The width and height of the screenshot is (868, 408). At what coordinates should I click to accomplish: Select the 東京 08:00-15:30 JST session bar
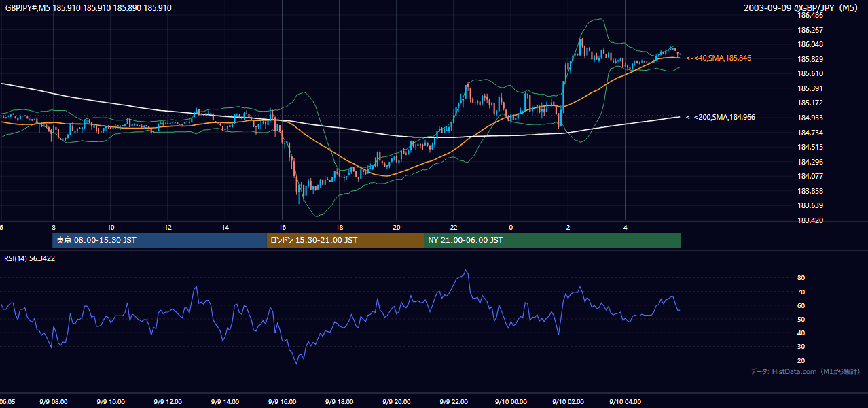[x=160, y=240]
